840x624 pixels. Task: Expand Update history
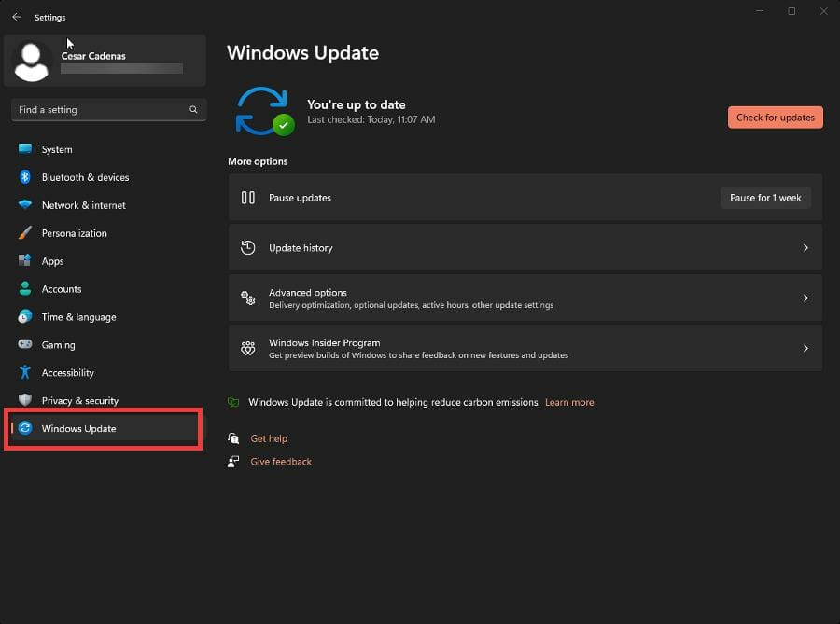[525, 247]
